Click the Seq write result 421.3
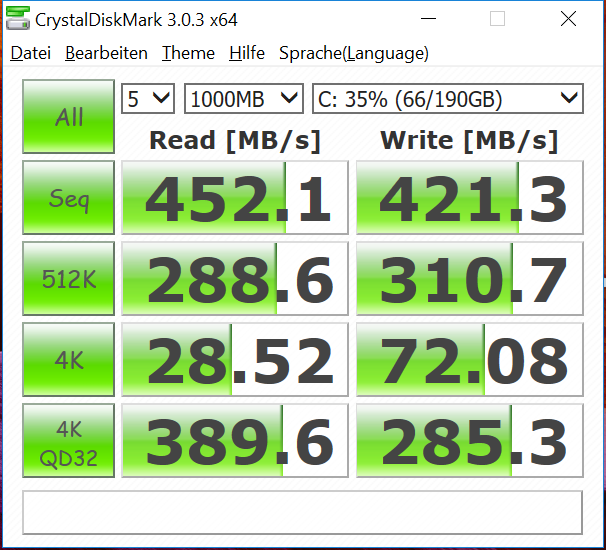 [470, 198]
